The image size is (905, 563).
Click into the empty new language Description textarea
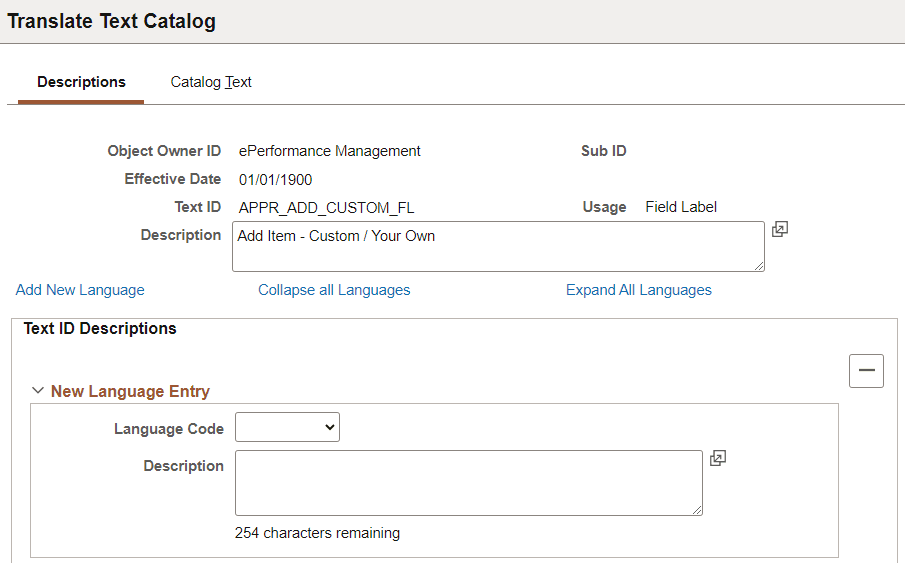coord(468,482)
